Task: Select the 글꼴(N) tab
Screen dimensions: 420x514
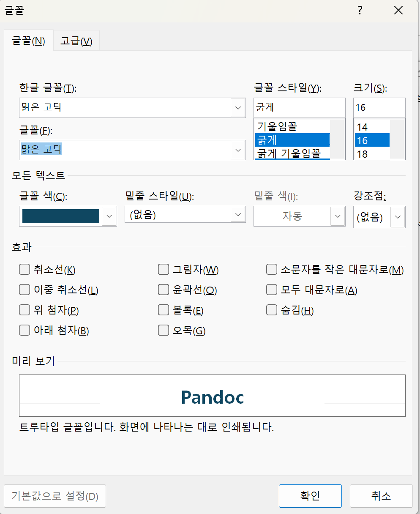Action: pos(29,41)
